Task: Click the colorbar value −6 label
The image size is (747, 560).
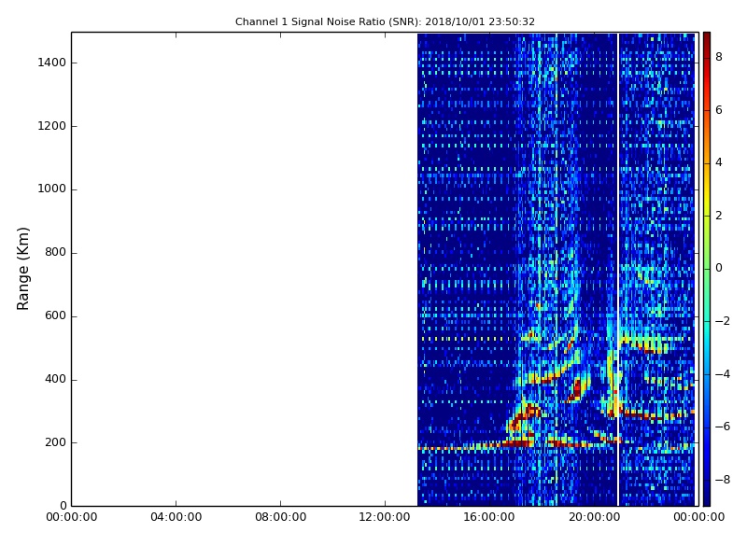Action: (x=723, y=427)
